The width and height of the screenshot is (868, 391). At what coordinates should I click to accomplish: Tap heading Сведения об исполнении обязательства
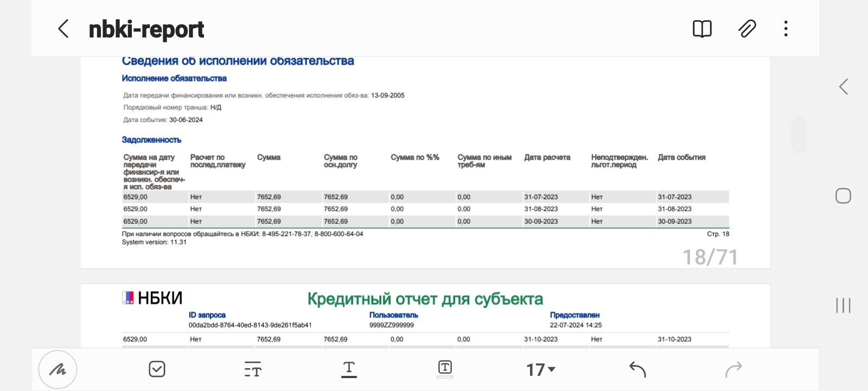(238, 61)
